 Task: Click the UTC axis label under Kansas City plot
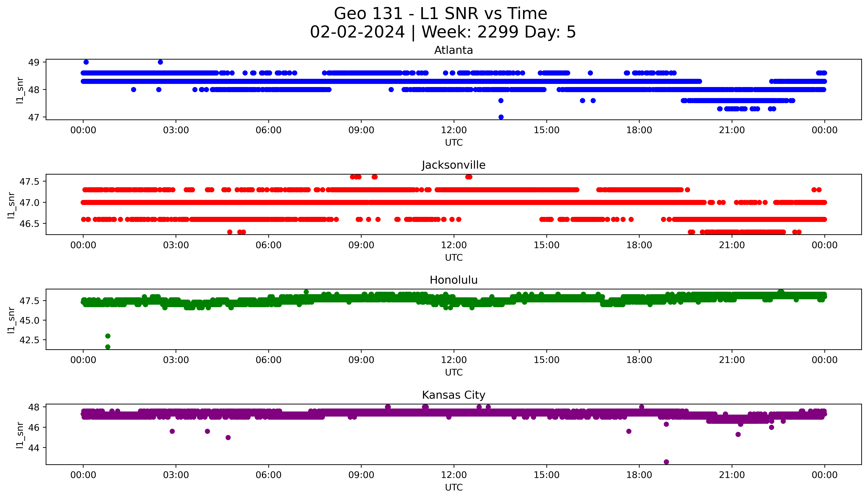[454, 487]
